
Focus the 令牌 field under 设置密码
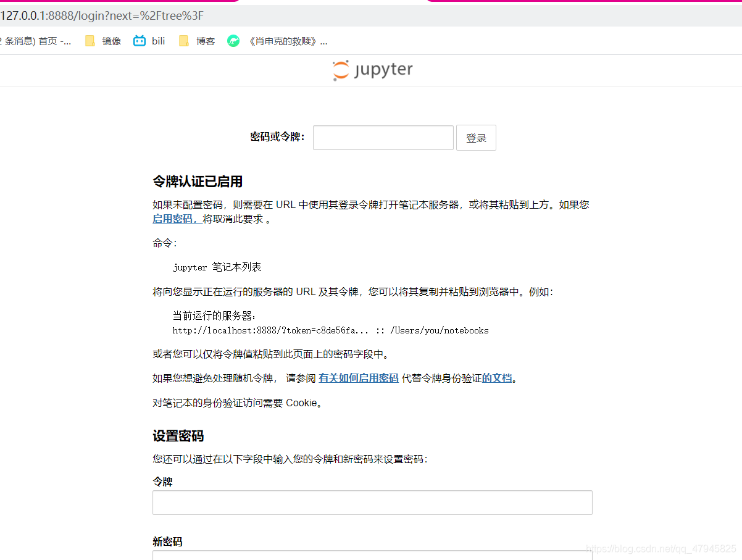tap(372, 503)
